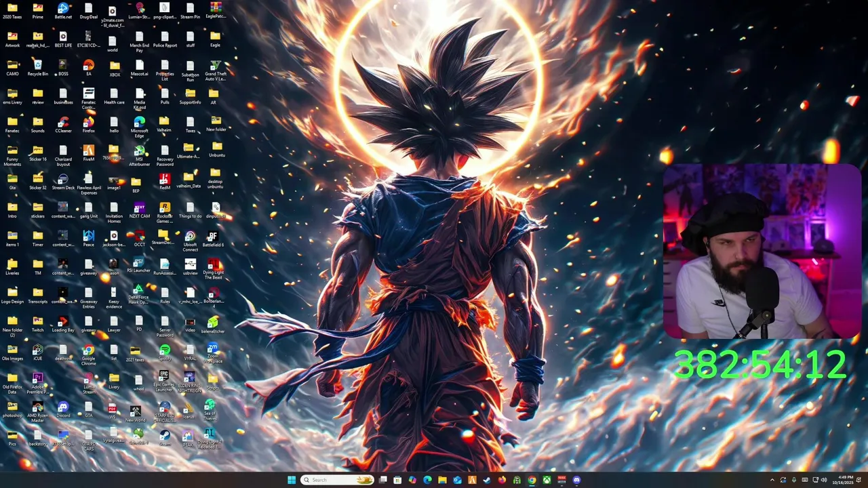The image size is (868, 488).
Task: Open the Ubisoft Connect desktop shortcut
Action: point(190,241)
